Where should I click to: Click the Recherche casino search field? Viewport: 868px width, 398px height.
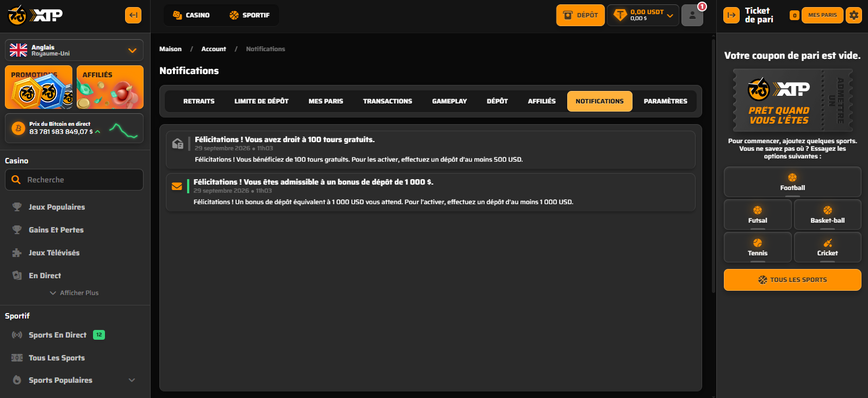point(74,180)
